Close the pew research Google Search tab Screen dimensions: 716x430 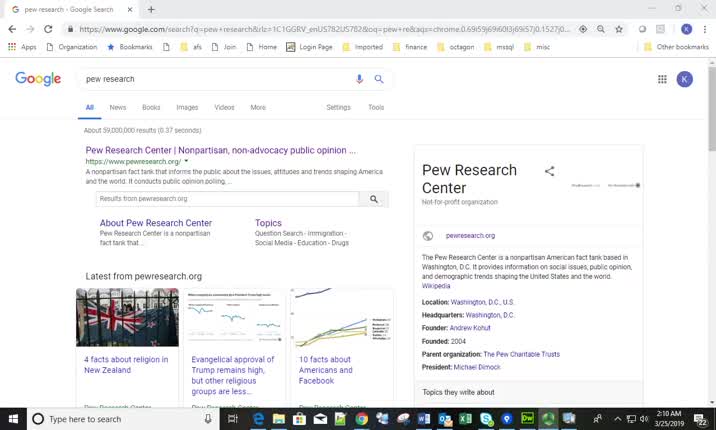coord(130,10)
